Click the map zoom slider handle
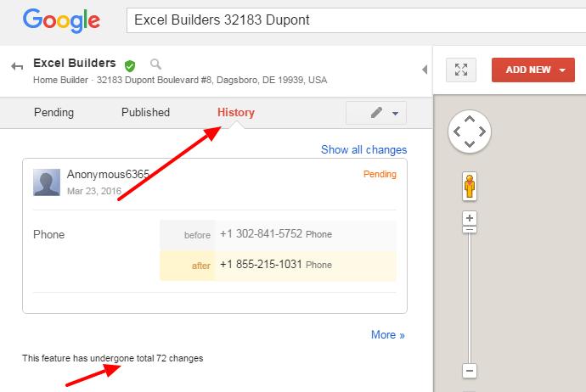586x392 pixels. click(x=470, y=230)
